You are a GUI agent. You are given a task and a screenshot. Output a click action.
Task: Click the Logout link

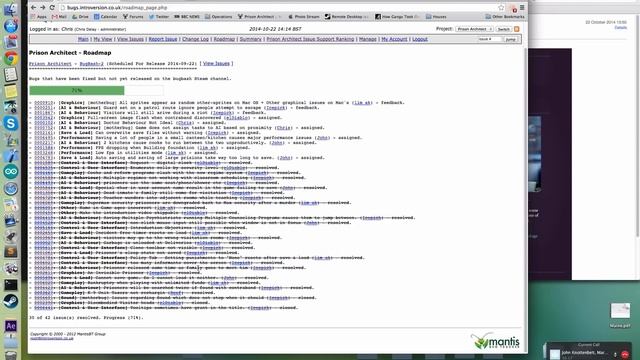tap(420, 39)
